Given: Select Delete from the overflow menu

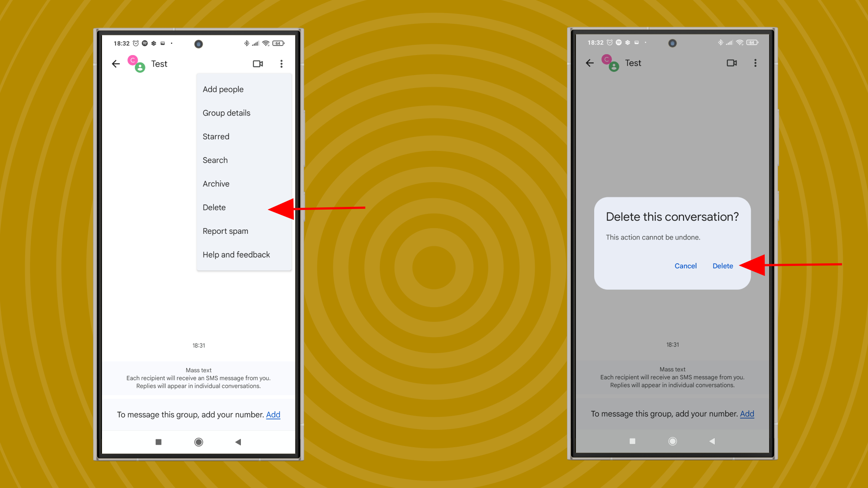Looking at the screenshot, I should click(x=214, y=207).
